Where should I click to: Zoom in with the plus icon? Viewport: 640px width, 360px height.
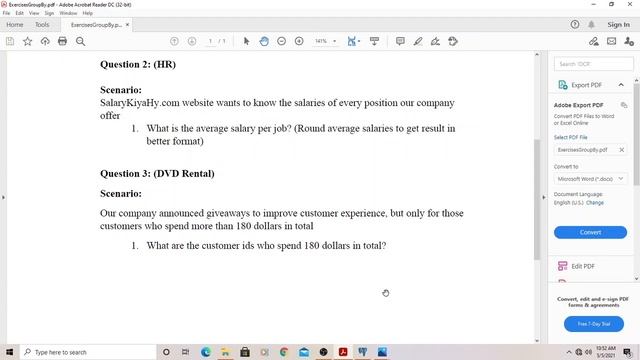299,41
